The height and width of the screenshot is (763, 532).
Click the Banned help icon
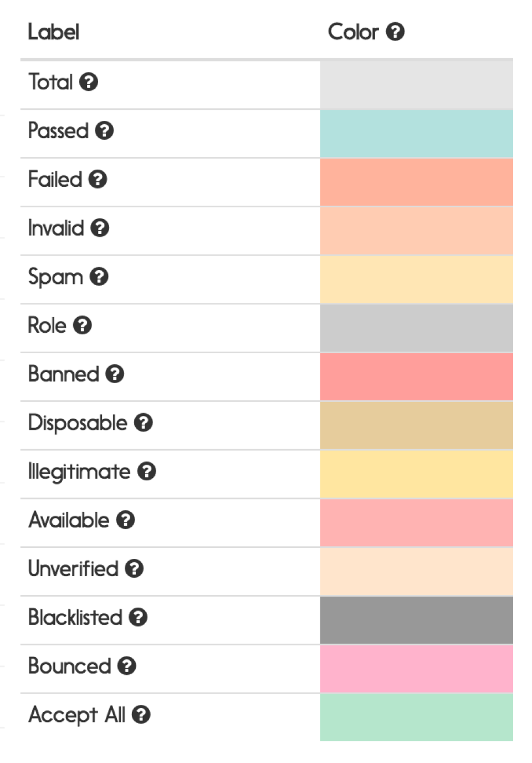tap(115, 374)
